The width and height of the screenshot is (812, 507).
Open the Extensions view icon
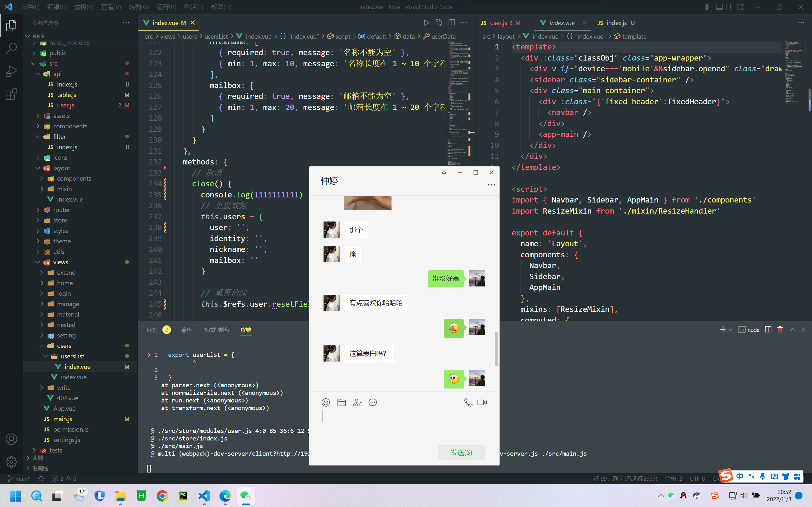[11, 94]
